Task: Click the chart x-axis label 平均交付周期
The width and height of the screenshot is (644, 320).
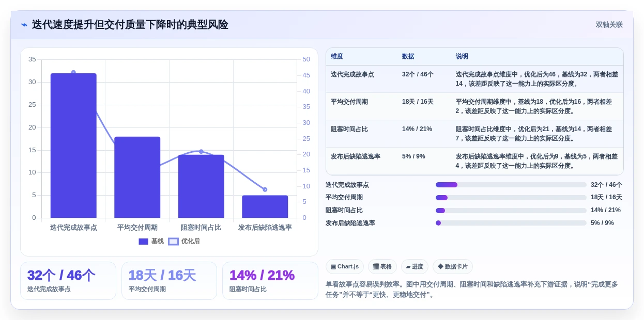Action: pyautogui.click(x=137, y=228)
